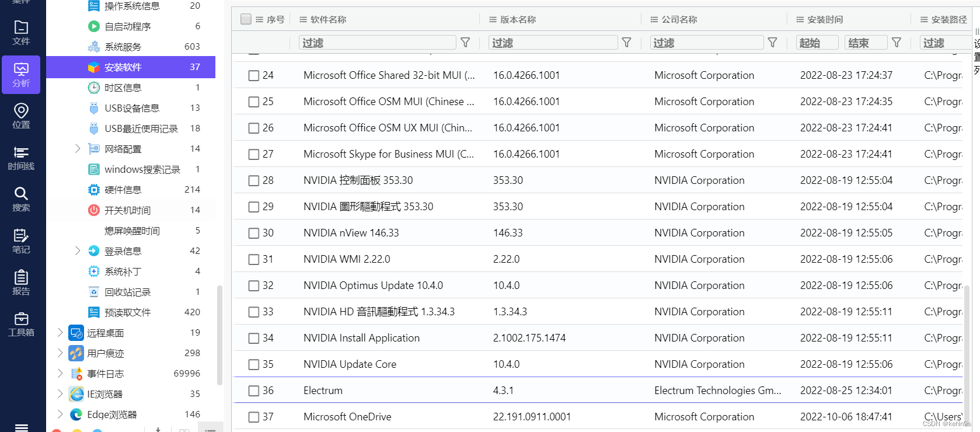Expand the 网络配置 tree node
This screenshot has height=432, width=980.
78,149
